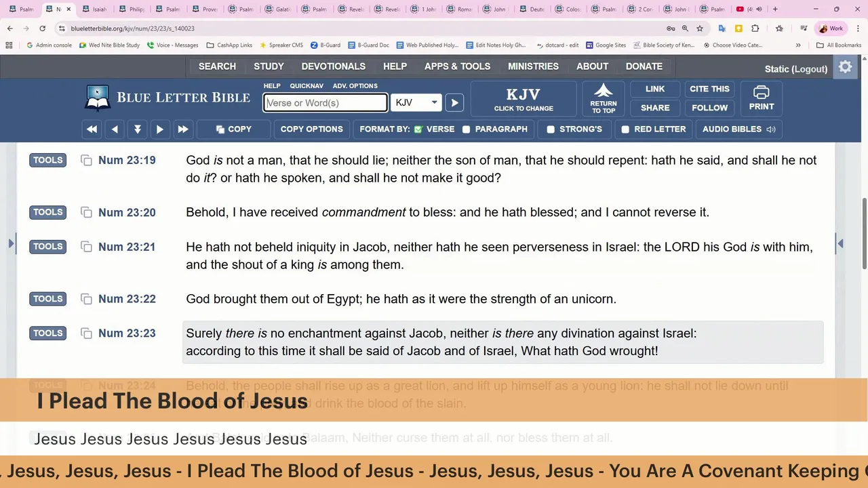Reload the page in browser toolbar
Viewport: 868px width, 488px height.
tap(42, 28)
